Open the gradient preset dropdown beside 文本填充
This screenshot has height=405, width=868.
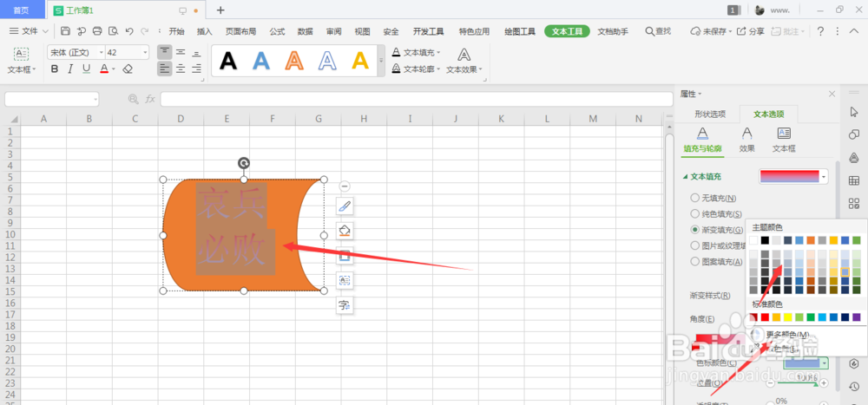click(x=824, y=177)
